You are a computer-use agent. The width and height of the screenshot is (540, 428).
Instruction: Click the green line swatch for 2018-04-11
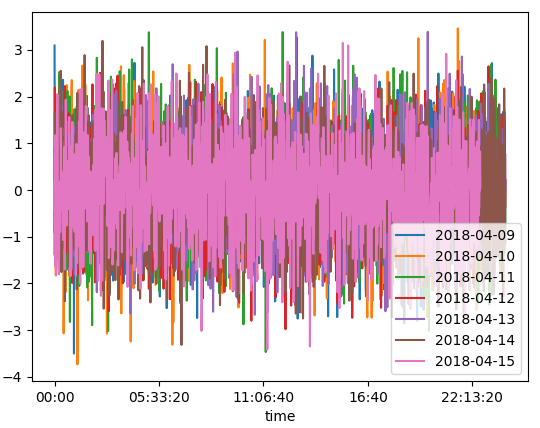(410, 277)
